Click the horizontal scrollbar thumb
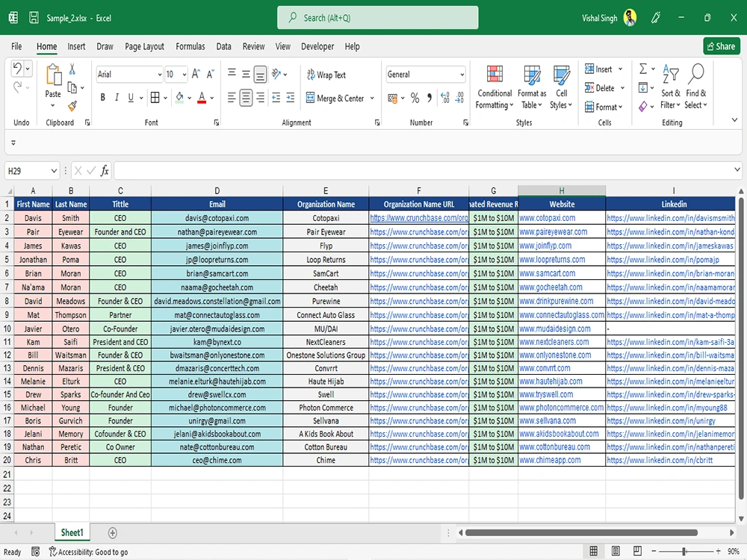The image size is (747, 560). [x=581, y=532]
